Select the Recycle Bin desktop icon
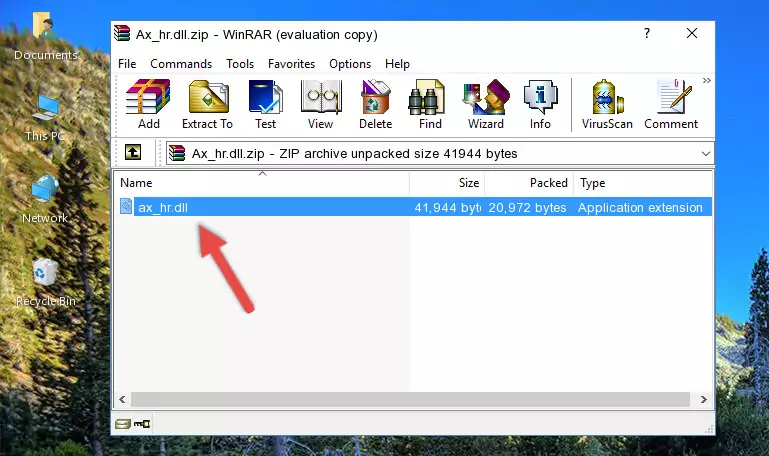 pos(46,283)
